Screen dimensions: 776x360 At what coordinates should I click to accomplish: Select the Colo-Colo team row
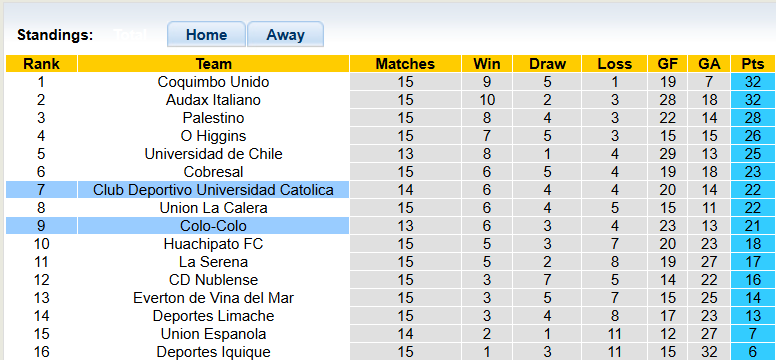pyautogui.click(x=390, y=226)
